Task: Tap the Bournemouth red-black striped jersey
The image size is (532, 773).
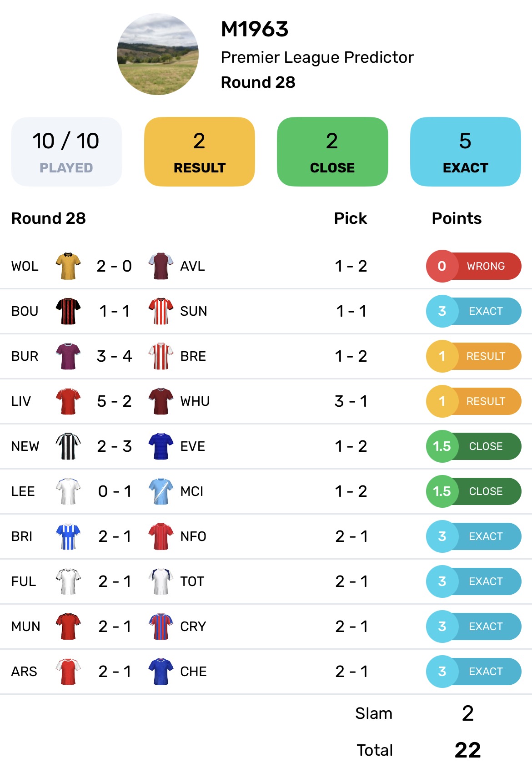Action: click(68, 311)
